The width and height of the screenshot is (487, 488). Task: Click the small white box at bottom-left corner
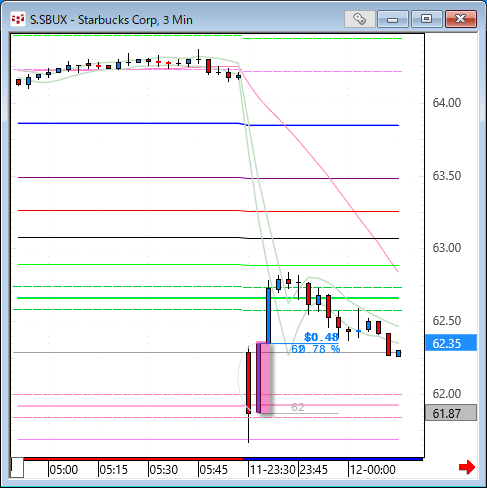click(17, 468)
